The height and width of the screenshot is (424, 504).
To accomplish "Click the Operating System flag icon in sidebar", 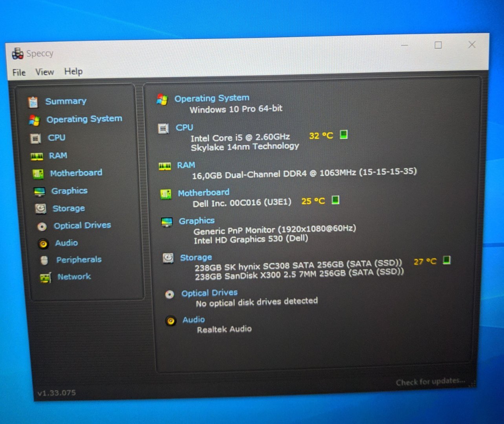I will pos(35,120).
